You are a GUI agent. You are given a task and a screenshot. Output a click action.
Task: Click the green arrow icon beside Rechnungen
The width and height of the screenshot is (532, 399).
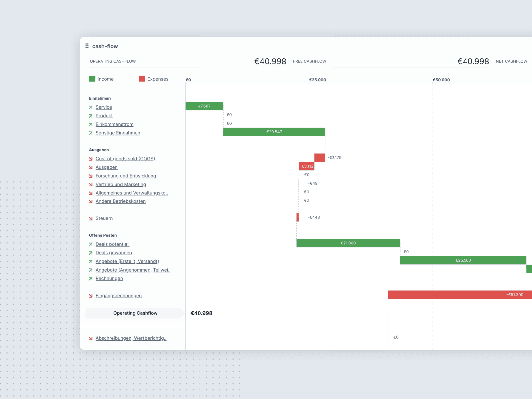tap(91, 279)
